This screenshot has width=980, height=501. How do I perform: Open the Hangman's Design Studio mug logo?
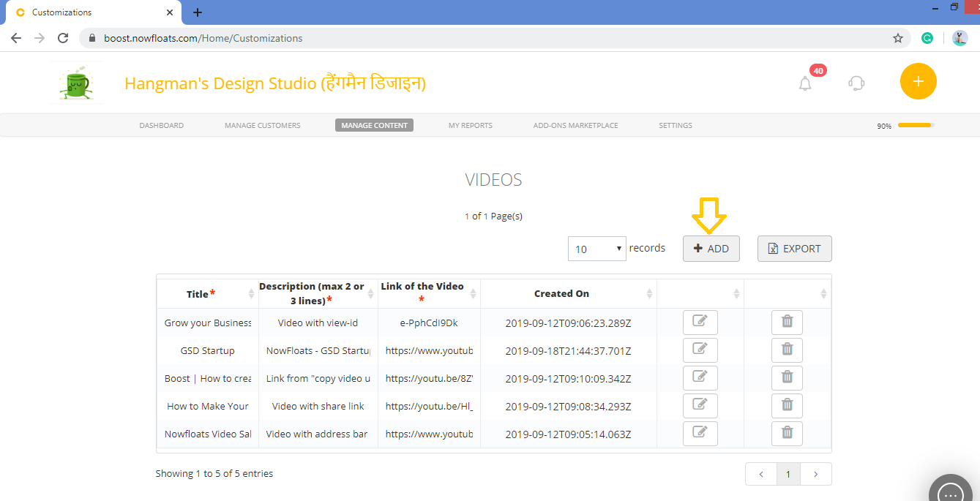75,83
